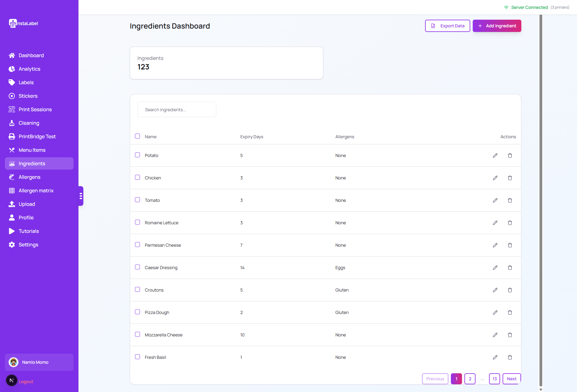The image size is (577, 392).
Task: Click the Print Sessions icon in the sidebar
Action: 12,109
